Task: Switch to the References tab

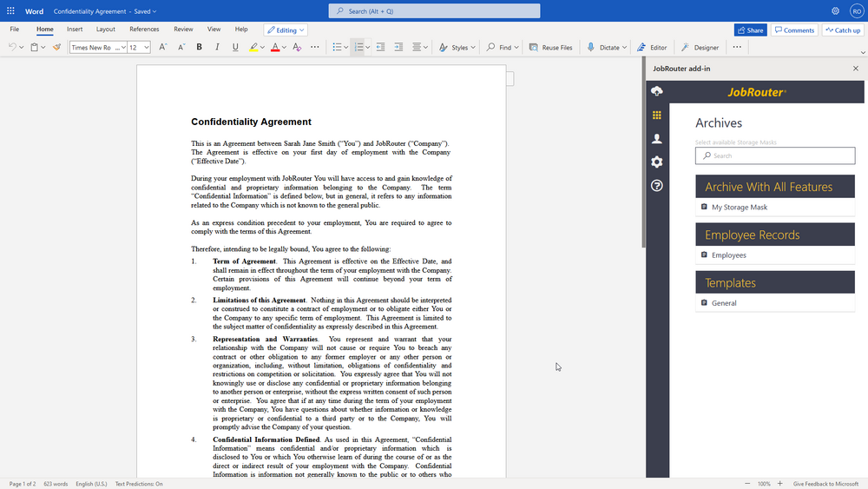Action: (x=144, y=30)
